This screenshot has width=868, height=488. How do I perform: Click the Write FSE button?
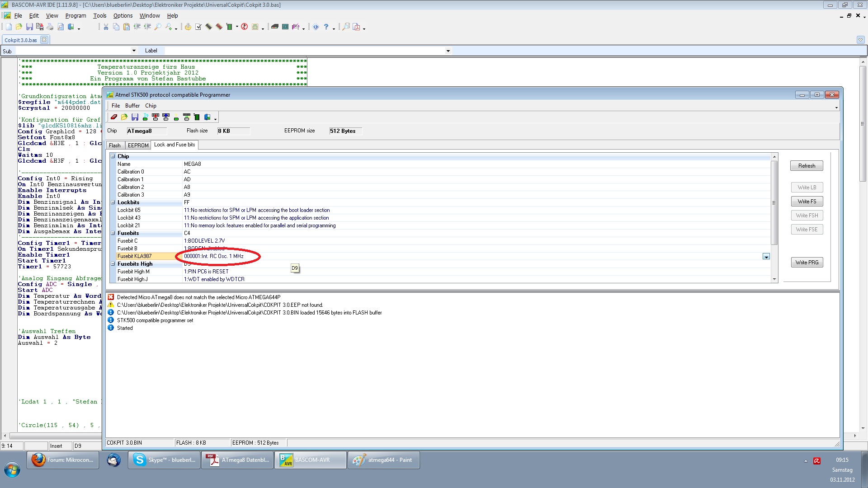tap(807, 230)
